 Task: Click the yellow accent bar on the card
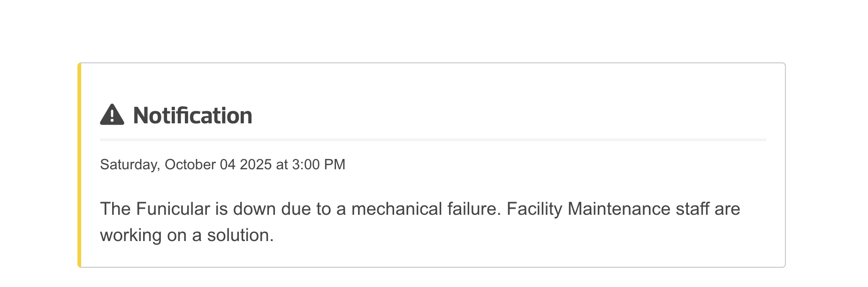point(79,165)
